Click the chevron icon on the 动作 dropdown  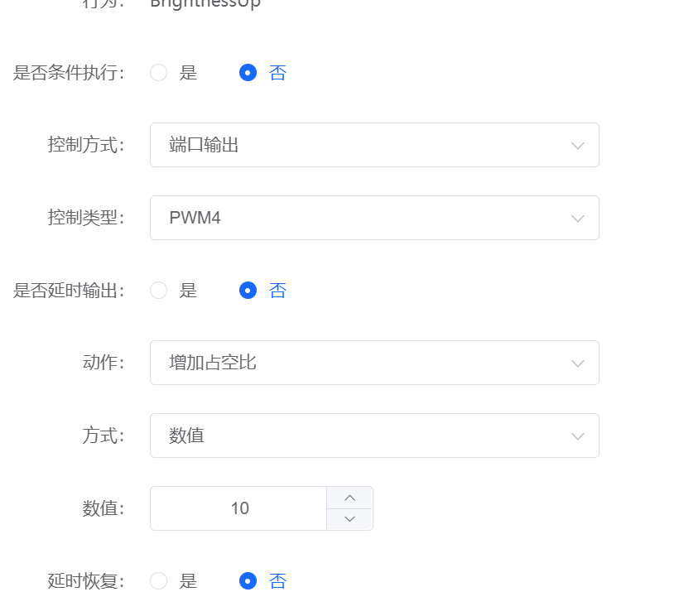pos(577,363)
